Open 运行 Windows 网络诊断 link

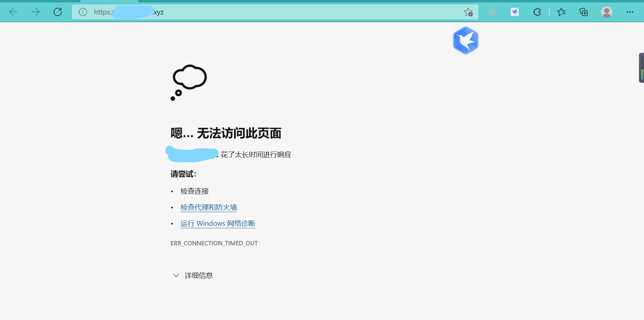(x=218, y=224)
